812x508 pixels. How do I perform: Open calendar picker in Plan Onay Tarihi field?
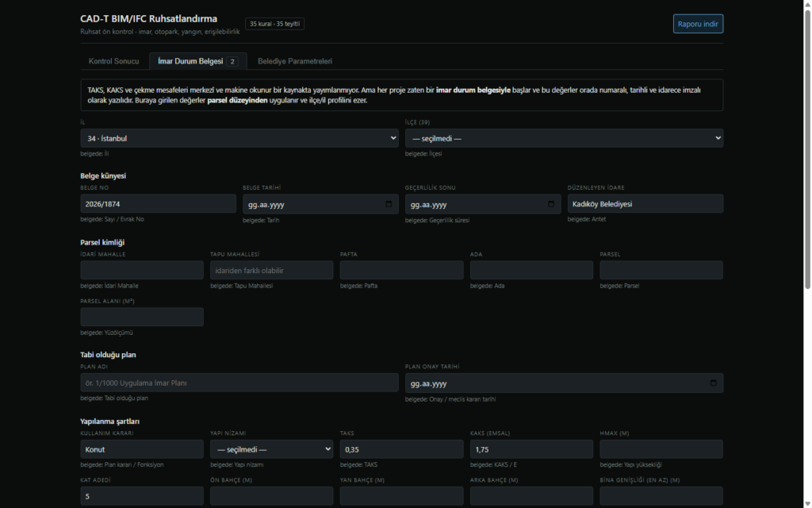point(713,383)
